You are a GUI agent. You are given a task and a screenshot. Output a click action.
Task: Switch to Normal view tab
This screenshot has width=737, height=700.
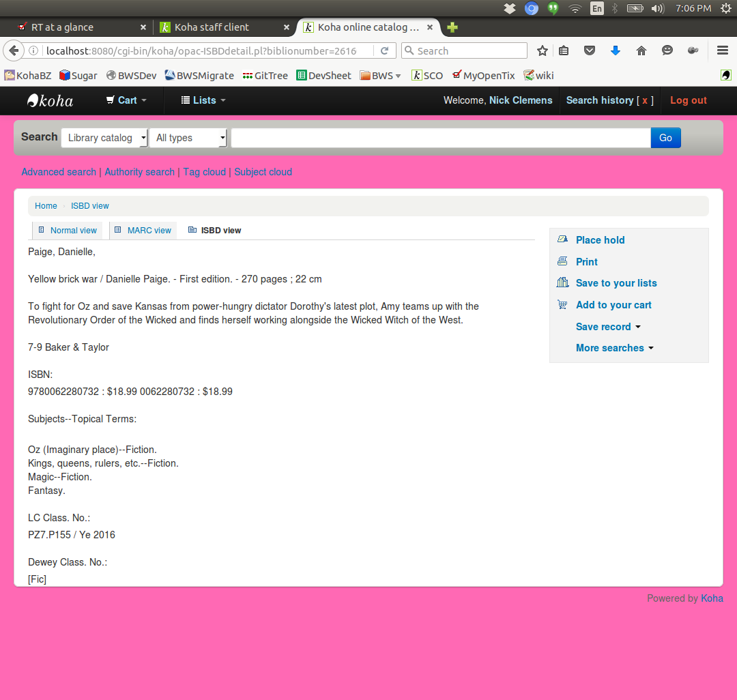[68, 231]
